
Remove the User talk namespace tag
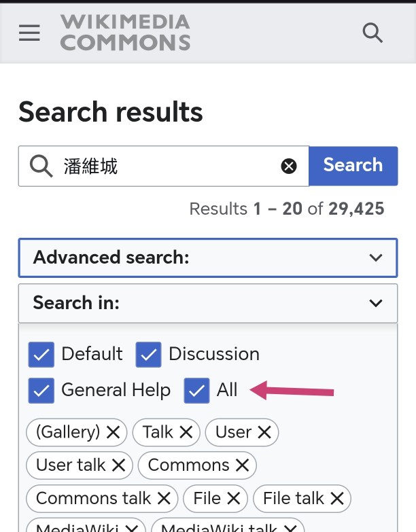tap(118, 465)
